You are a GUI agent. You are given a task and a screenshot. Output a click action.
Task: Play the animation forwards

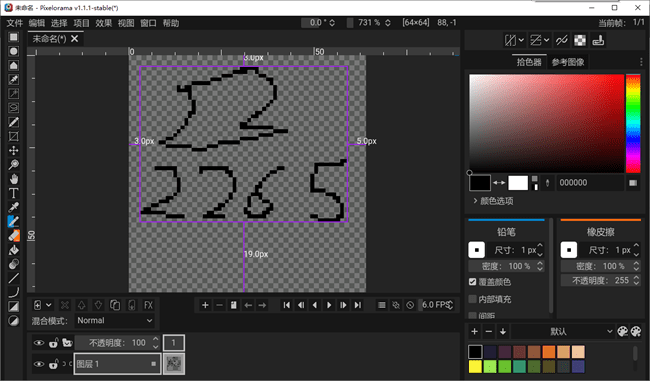(x=329, y=305)
